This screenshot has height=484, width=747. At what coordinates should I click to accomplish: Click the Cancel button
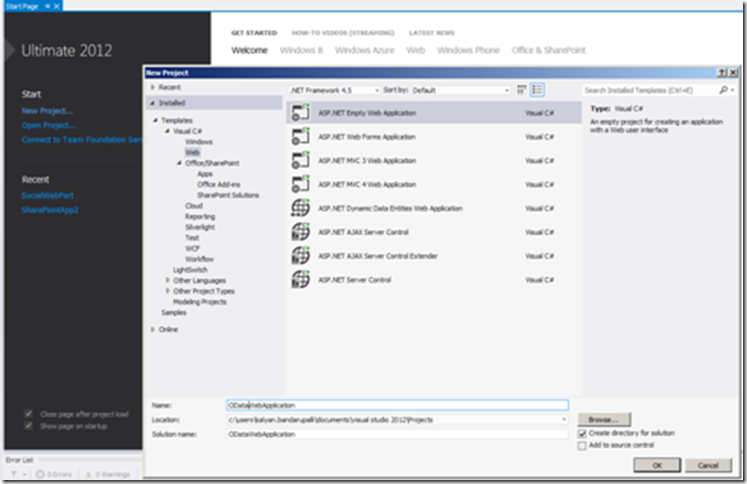pyautogui.click(x=708, y=465)
